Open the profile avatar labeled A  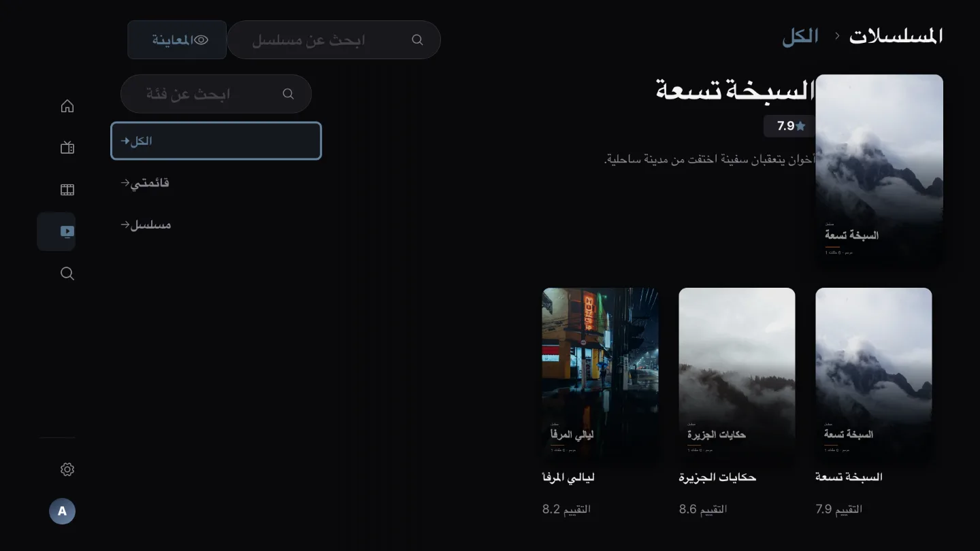(x=62, y=511)
